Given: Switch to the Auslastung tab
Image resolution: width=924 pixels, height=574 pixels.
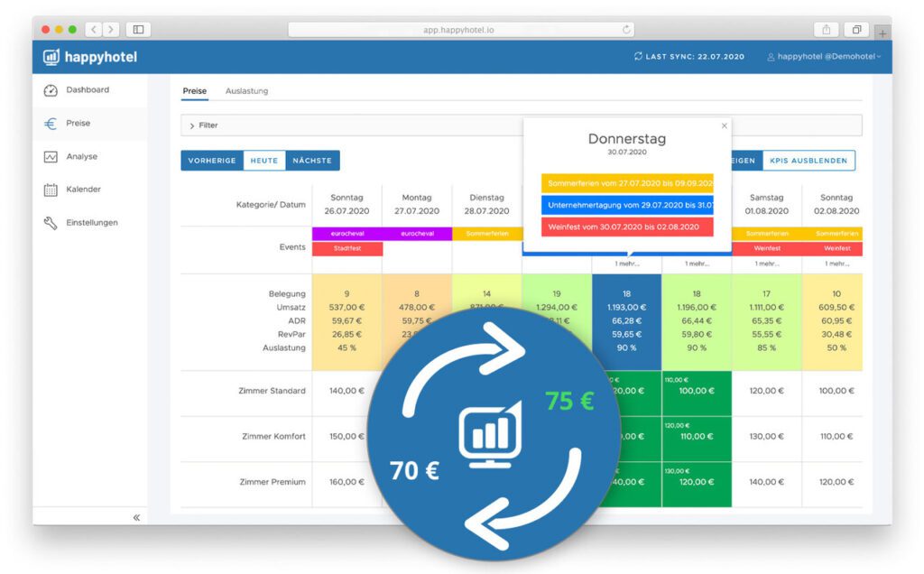Looking at the screenshot, I should (246, 91).
